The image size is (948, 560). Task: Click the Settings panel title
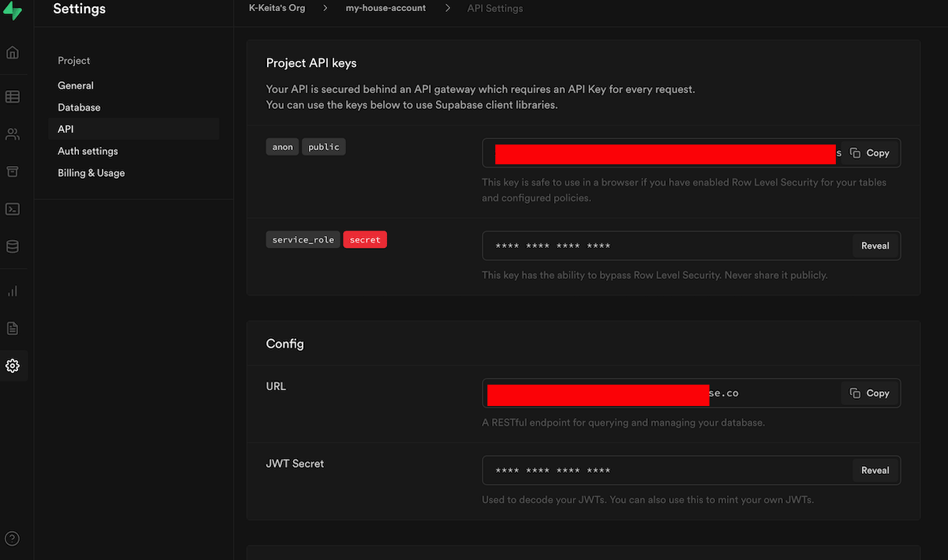point(79,9)
